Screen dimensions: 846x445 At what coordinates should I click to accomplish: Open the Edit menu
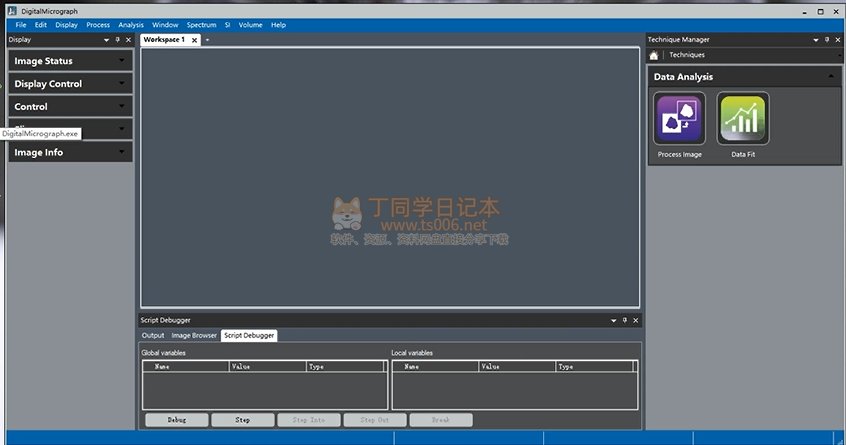pos(40,25)
